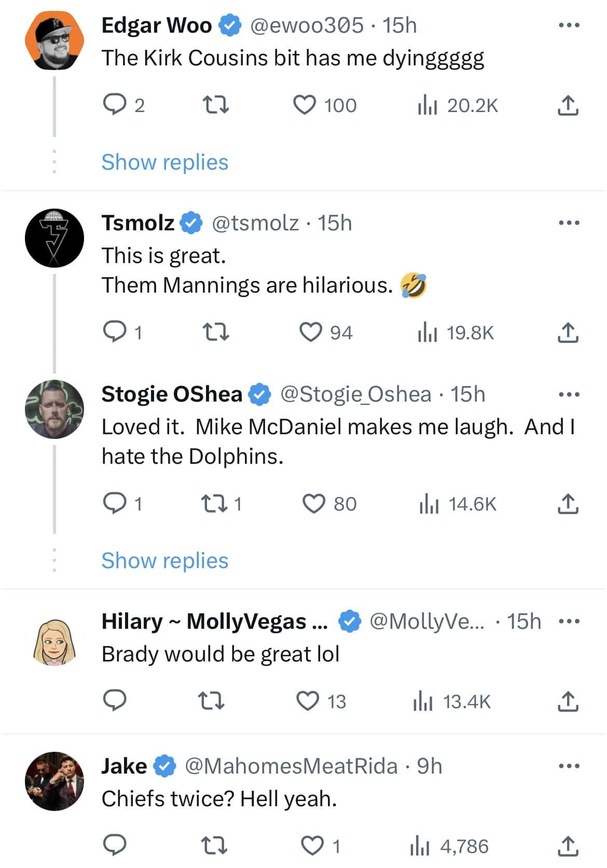The width and height of the screenshot is (607, 868).
Task: Open Jake's @MahomesMeatRida profile
Action: pos(291,766)
